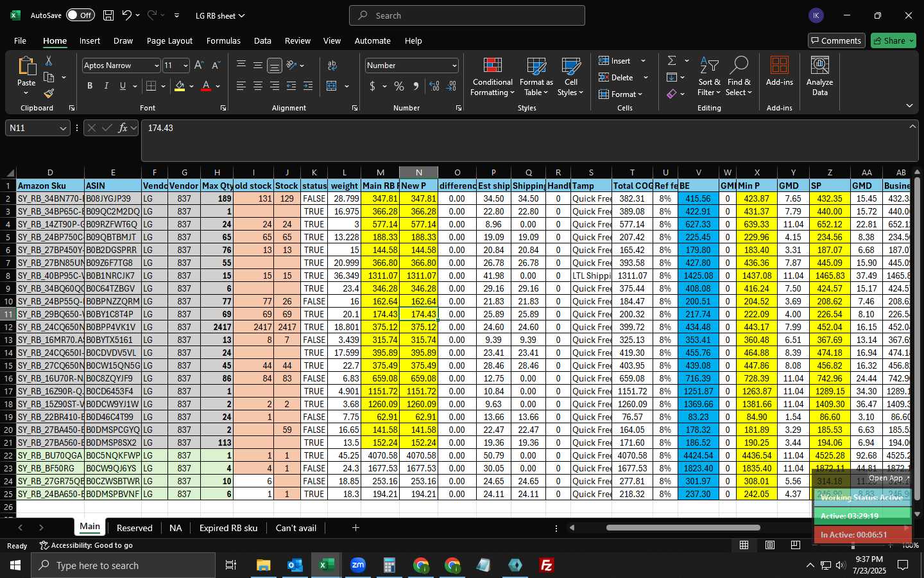924x578 pixels.
Task: Apply yellow Fill Color swatch
Action: (x=180, y=86)
